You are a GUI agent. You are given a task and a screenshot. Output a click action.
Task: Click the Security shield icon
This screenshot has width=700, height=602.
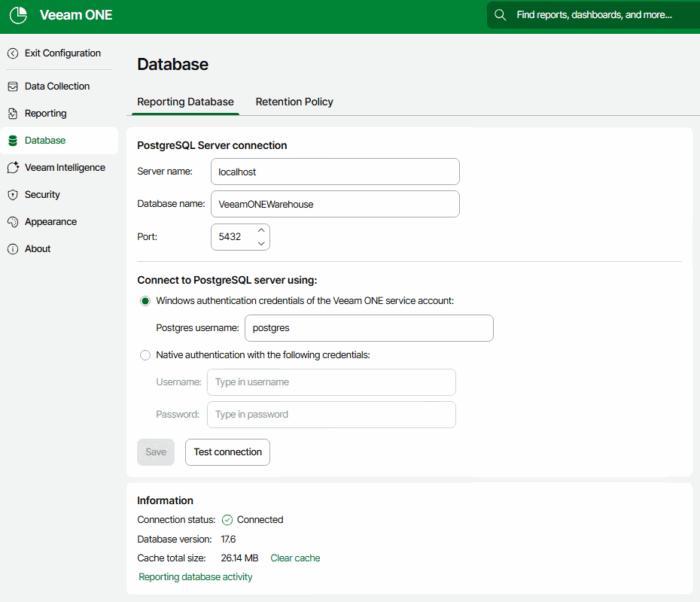[13, 195]
